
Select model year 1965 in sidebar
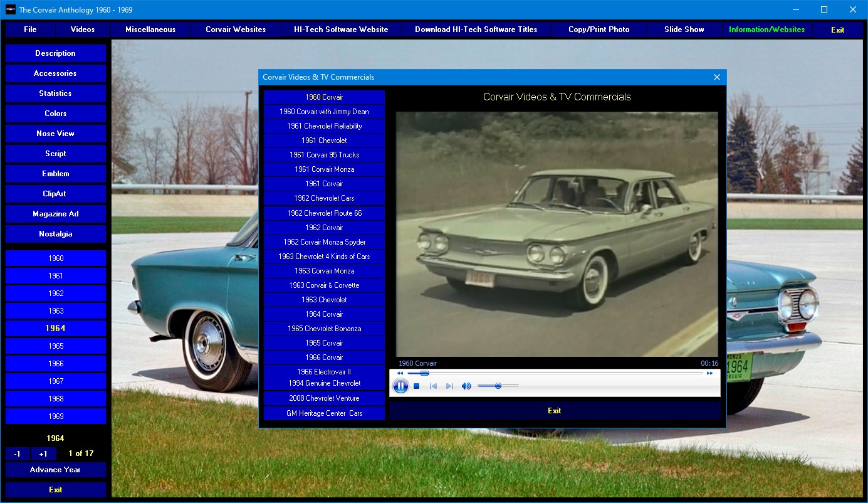tap(56, 346)
